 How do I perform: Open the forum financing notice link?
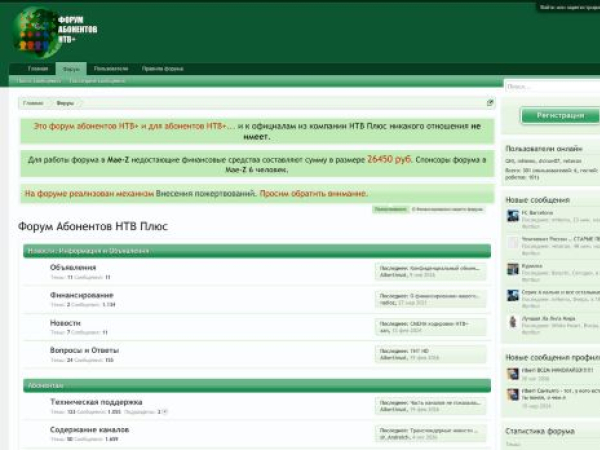[447, 209]
